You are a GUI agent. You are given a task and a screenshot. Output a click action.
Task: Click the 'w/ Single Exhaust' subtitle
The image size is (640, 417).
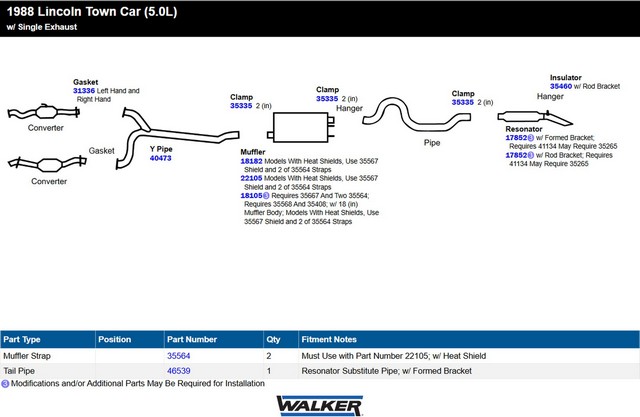[42, 27]
